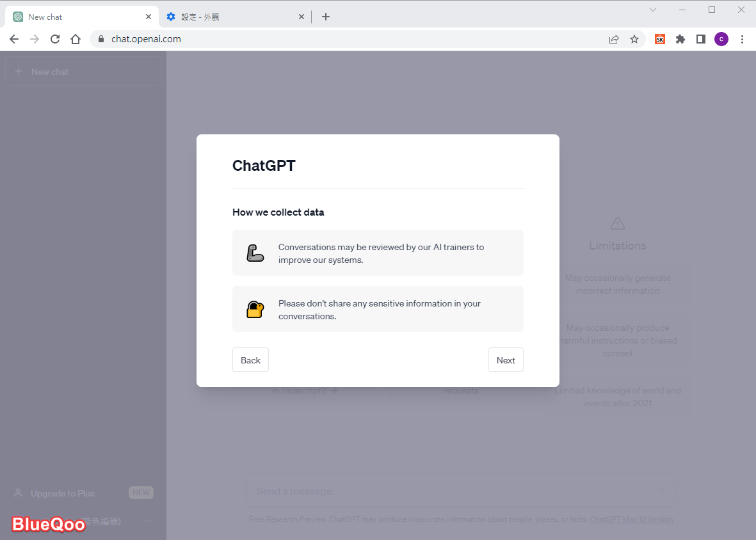This screenshot has height=540, width=756.
Task: Open the browser home page icon
Action: tap(76, 39)
